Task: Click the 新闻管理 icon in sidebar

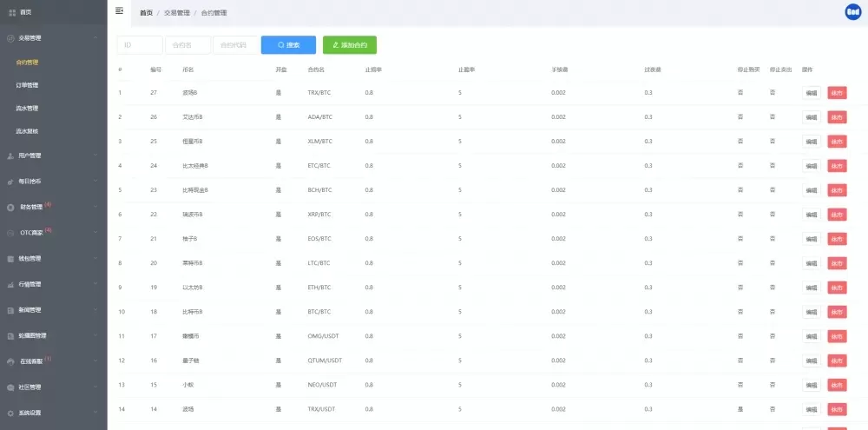Action: pyautogui.click(x=10, y=309)
